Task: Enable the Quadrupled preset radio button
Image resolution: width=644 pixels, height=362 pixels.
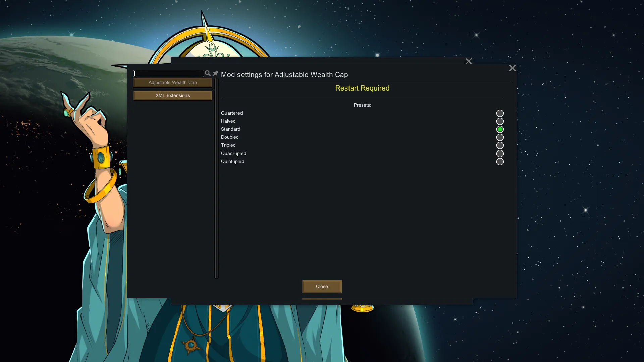Action: [x=500, y=154]
